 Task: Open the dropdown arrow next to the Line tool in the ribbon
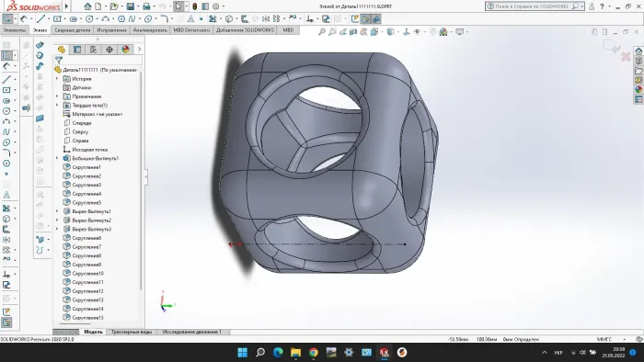click(x=48, y=19)
